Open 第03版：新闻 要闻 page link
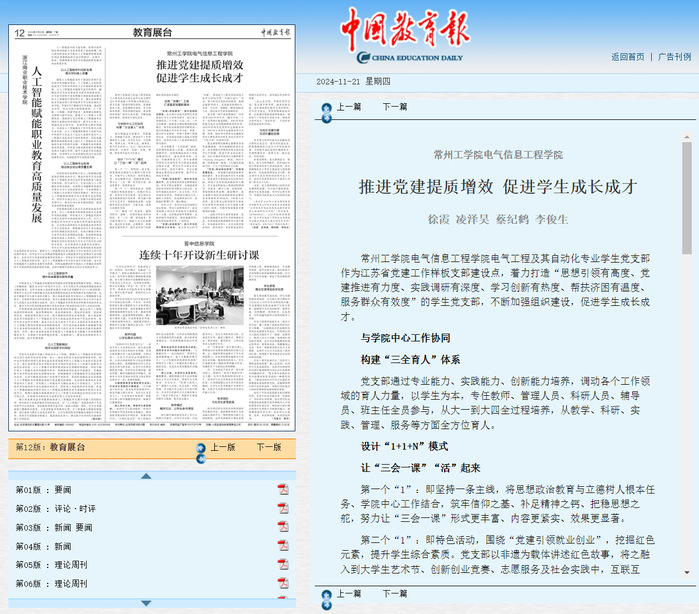The image size is (699, 614). pos(54,527)
